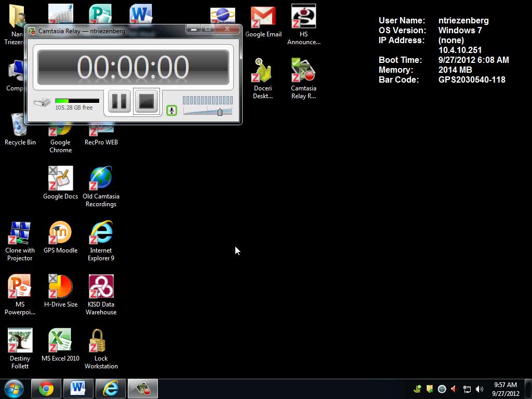Click the round gray disc tray icon
The height and width of the screenshot is (399, 532).
pyautogui.click(x=442, y=389)
